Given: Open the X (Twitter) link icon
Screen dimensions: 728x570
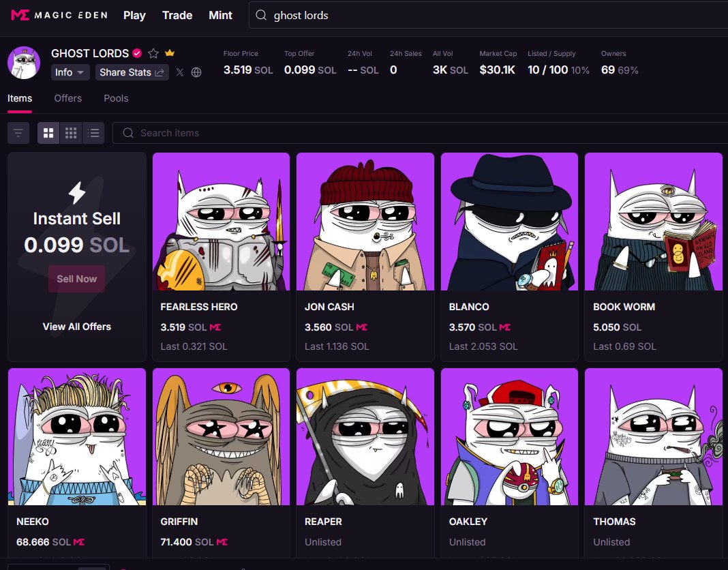Looking at the screenshot, I should [180, 72].
